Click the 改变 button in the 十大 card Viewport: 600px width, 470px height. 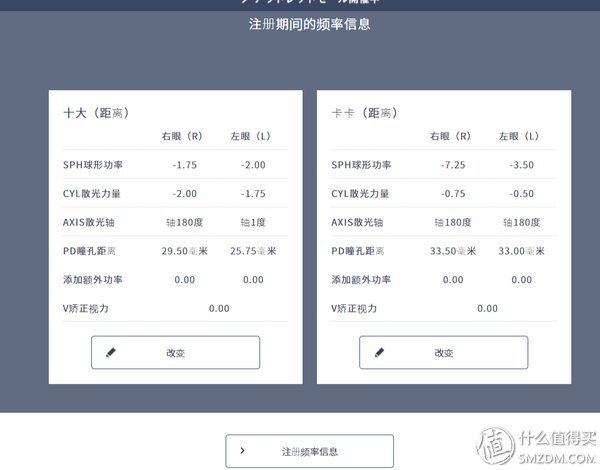pos(175,352)
